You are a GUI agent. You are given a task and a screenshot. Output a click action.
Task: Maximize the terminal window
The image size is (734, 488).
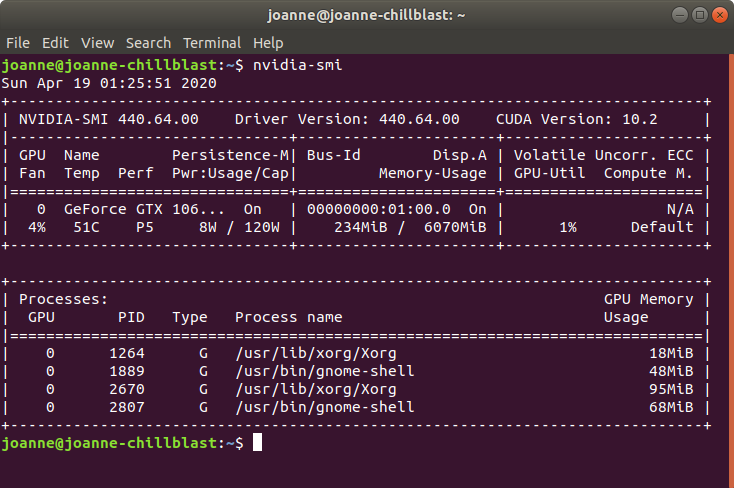(x=700, y=15)
